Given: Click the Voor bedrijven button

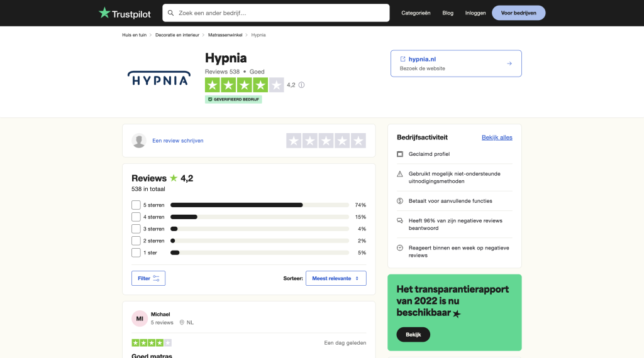Looking at the screenshot, I should coord(518,13).
